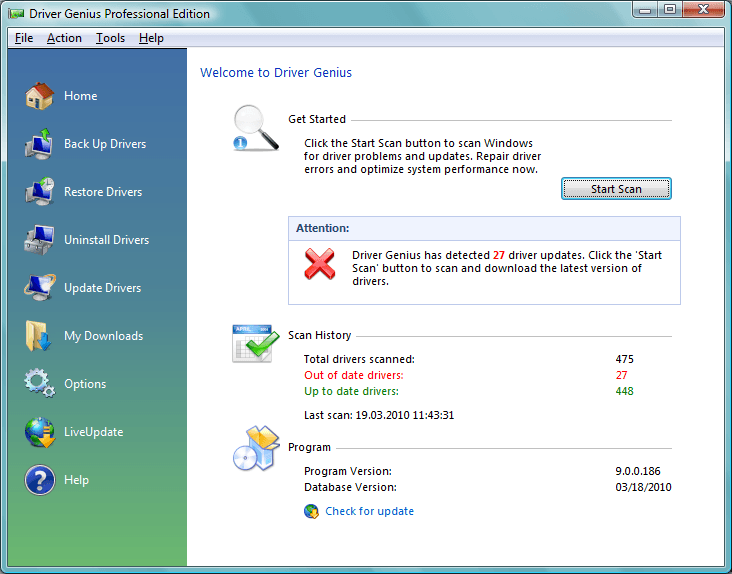
Task: Click the Program box and disc icon
Action: (x=256, y=448)
